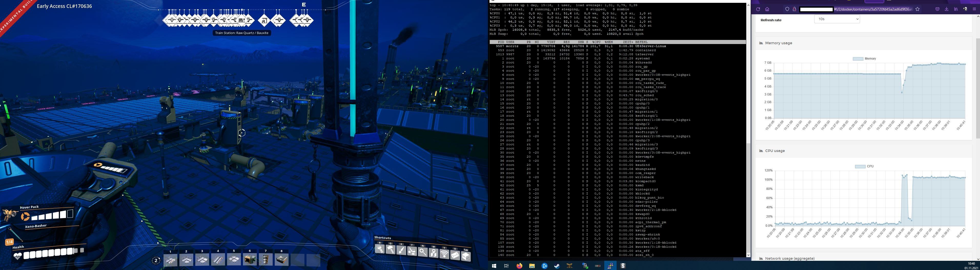Screen dimensions: 980x270
Task: Click the Hover Pack fuel icon
Action: [25, 217]
